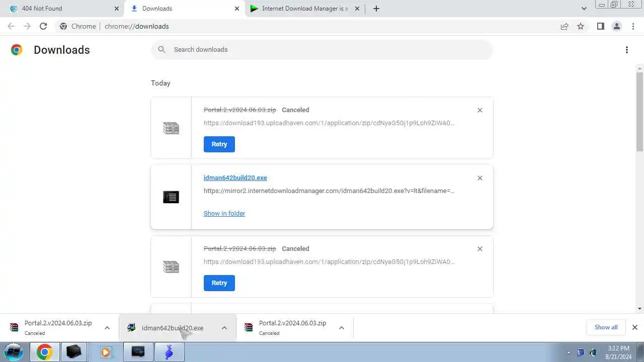Viewport: 644px width, 362px height.
Task: Select the Downloads tab
Action: 184,9
